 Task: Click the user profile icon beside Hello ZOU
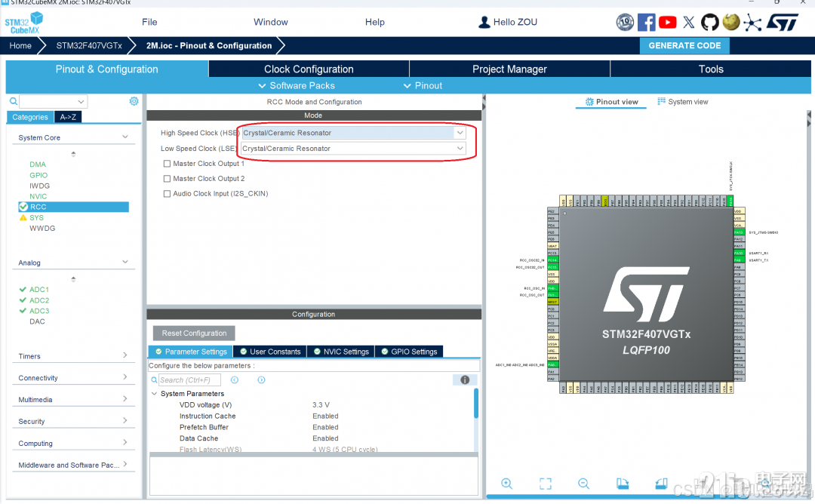point(484,22)
